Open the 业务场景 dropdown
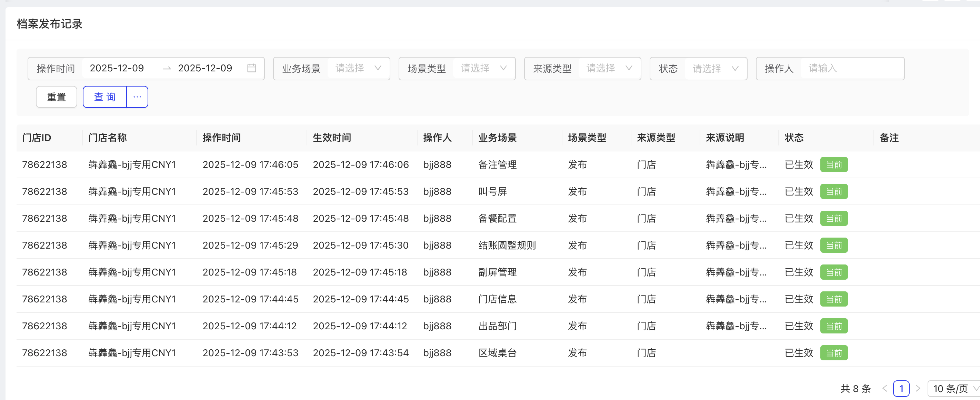This screenshot has width=980, height=400. [x=358, y=69]
